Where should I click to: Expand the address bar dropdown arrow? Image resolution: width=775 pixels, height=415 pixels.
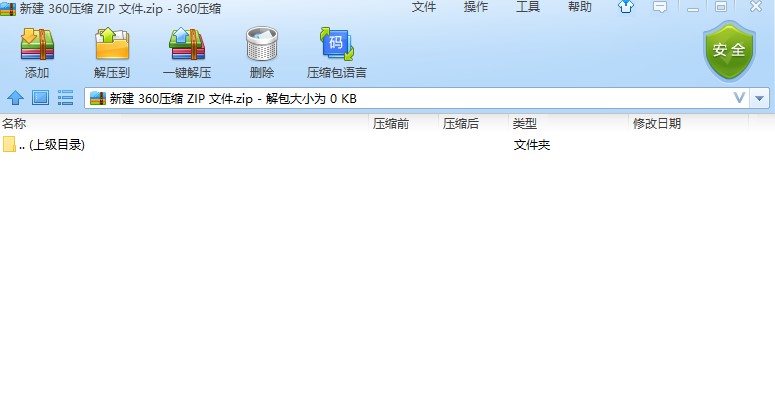pyautogui.click(x=760, y=98)
